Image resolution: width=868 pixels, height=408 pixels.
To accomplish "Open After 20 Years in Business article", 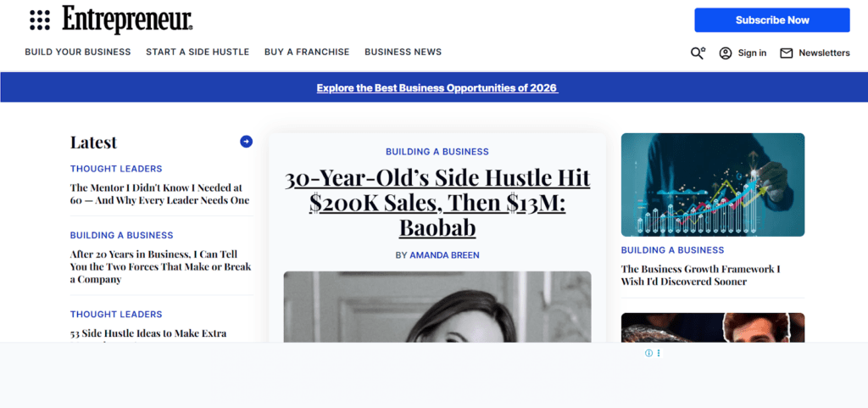I will coord(160,266).
